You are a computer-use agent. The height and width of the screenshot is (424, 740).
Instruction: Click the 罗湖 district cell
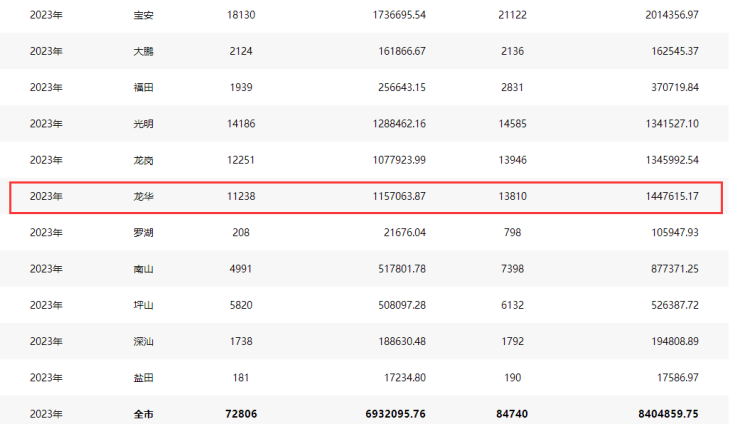pyautogui.click(x=143, y=233)
